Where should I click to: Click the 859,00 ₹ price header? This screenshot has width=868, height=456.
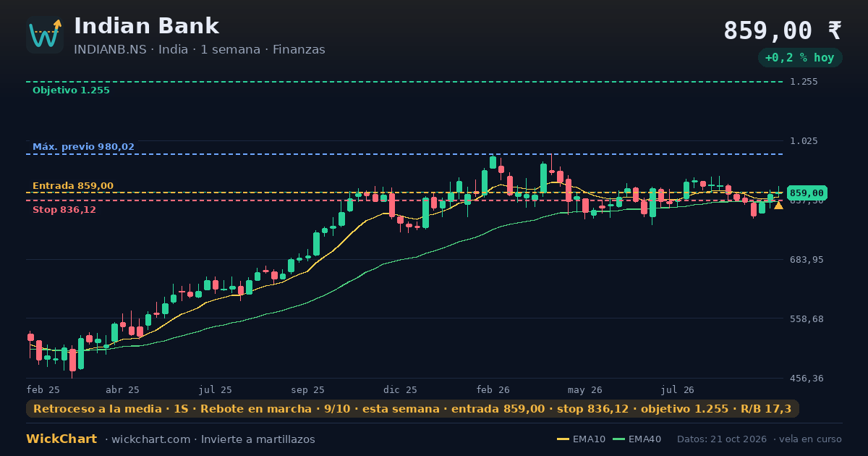[x=783, y=30]
